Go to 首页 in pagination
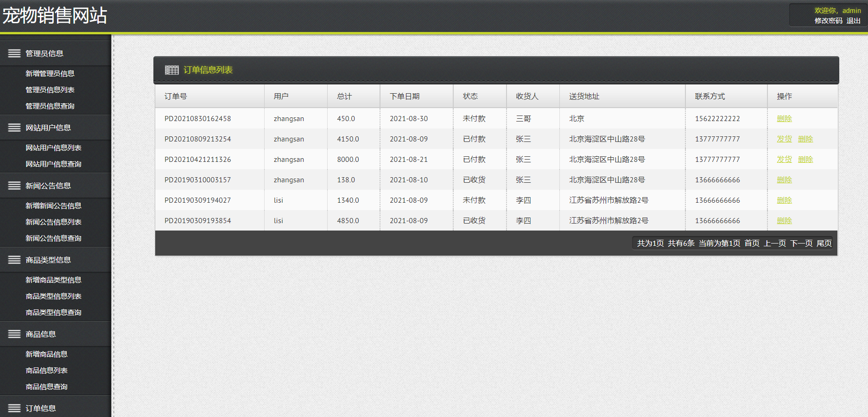This screenshot has height=417, width=868. [x=752, y=243]
